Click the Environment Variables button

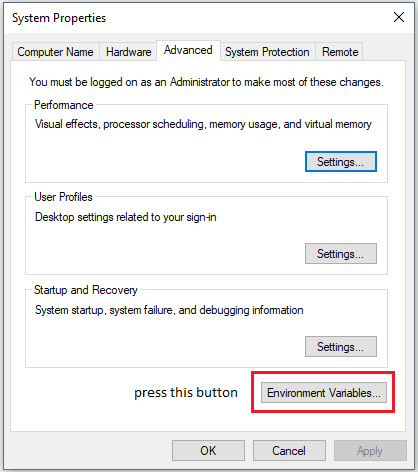pos(324,393)
